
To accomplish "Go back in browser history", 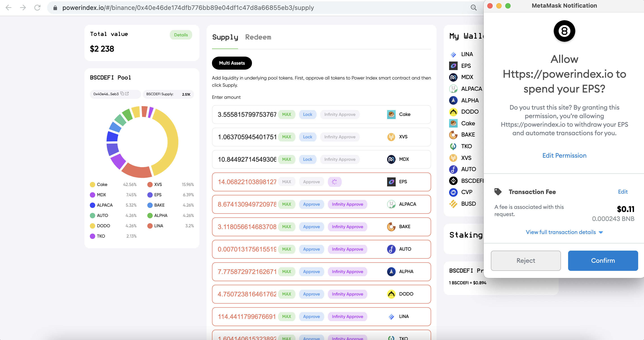I will 9,7.
